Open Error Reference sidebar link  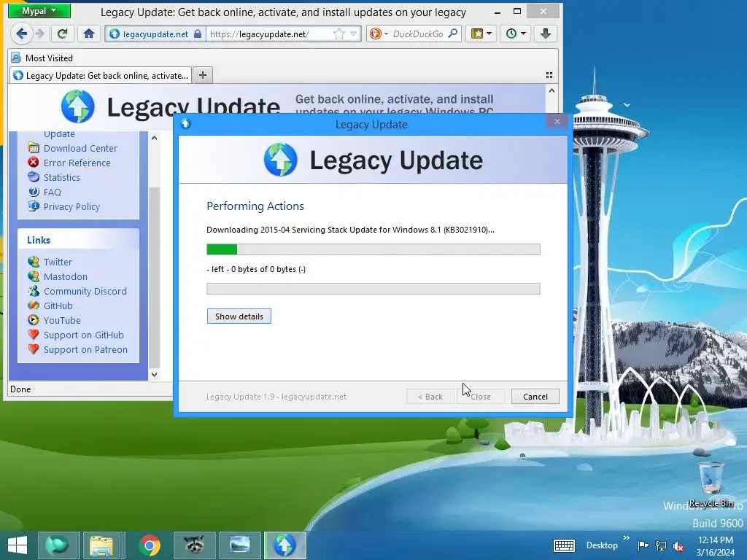(x=77, y=163)
